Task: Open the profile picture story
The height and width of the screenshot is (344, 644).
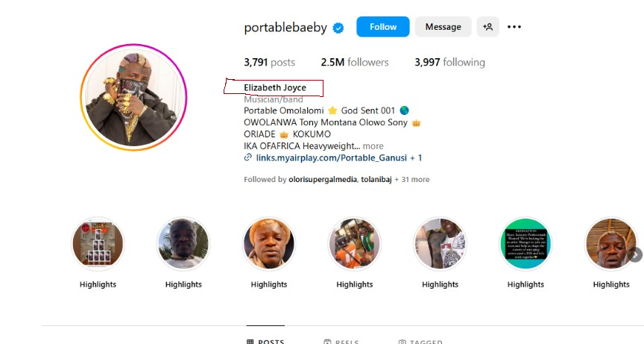Action: (133, 97)
